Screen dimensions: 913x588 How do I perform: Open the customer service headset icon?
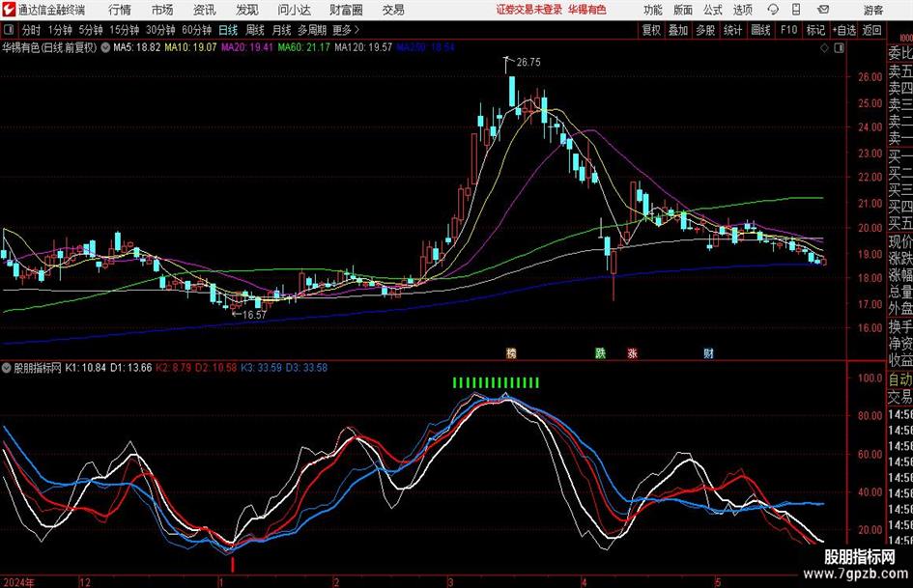(x=773, y=10)
